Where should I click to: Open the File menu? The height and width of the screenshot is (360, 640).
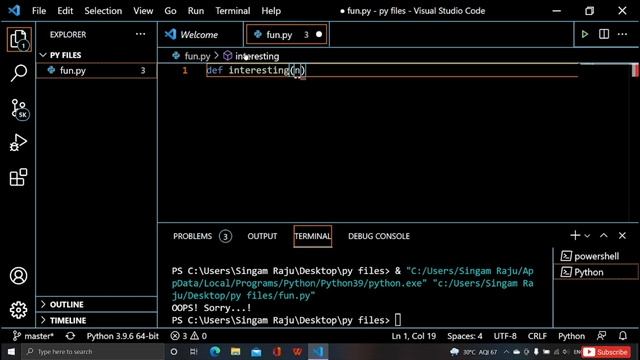coord(39,11)
